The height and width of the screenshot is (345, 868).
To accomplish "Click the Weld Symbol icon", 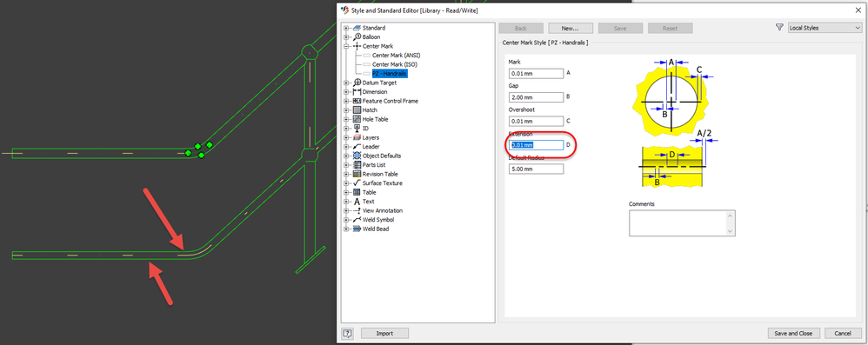I will click(x=357, y=220).
